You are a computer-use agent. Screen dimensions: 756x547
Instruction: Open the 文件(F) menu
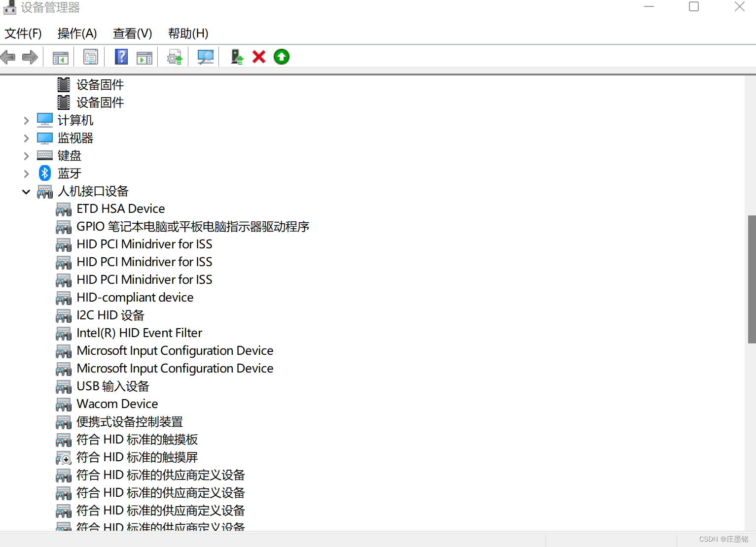pyautogui.click(x=23, y=34)
